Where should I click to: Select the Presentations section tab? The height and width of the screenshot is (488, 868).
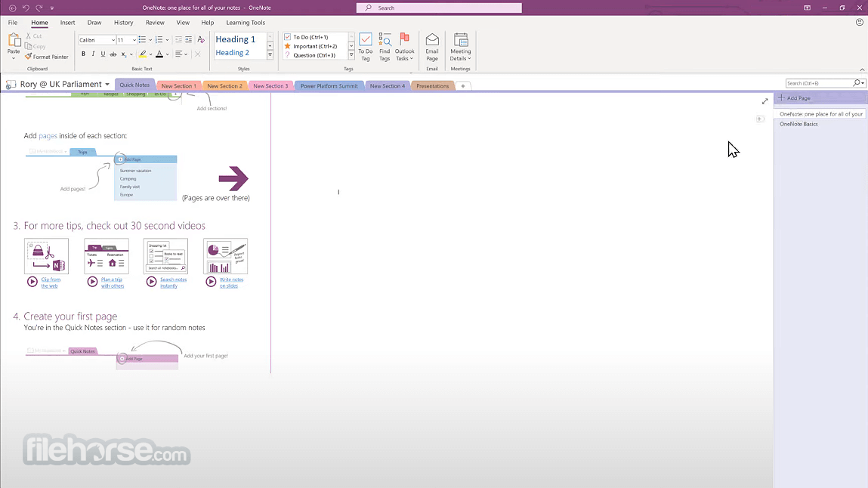point(432,86)
